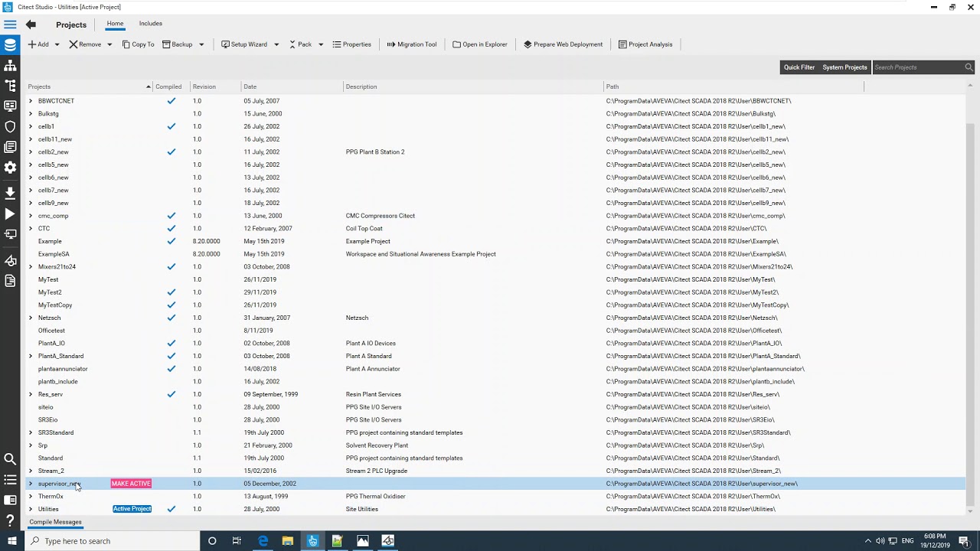This screenshot has height=551, width=980.
Task: Click the magnifier in Search Projects box
Action: click(969, 67)
